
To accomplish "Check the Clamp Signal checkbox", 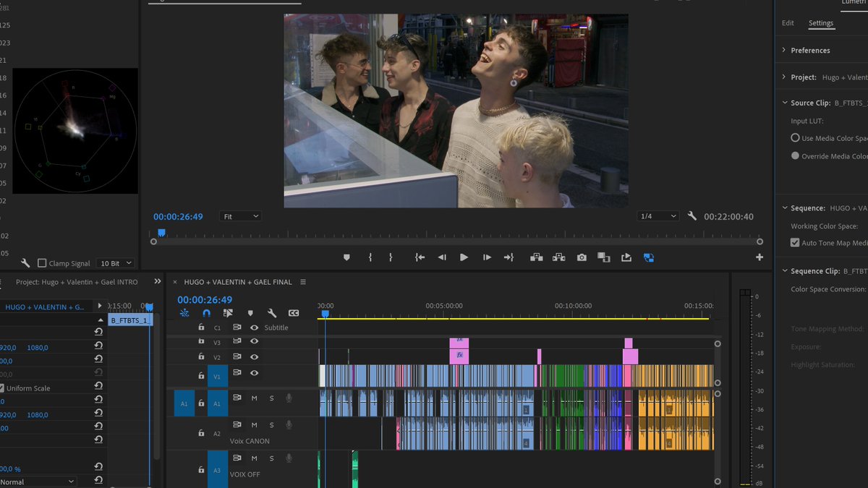I will pyautogui.click(x=42, y=264).
